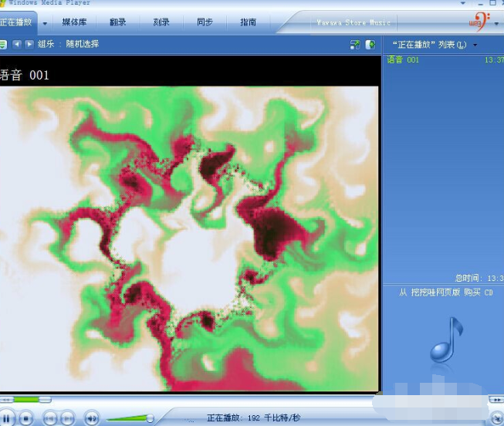Stop the current track
The width and height of the screenshot is (504, 426).
[x=26, y=418]
